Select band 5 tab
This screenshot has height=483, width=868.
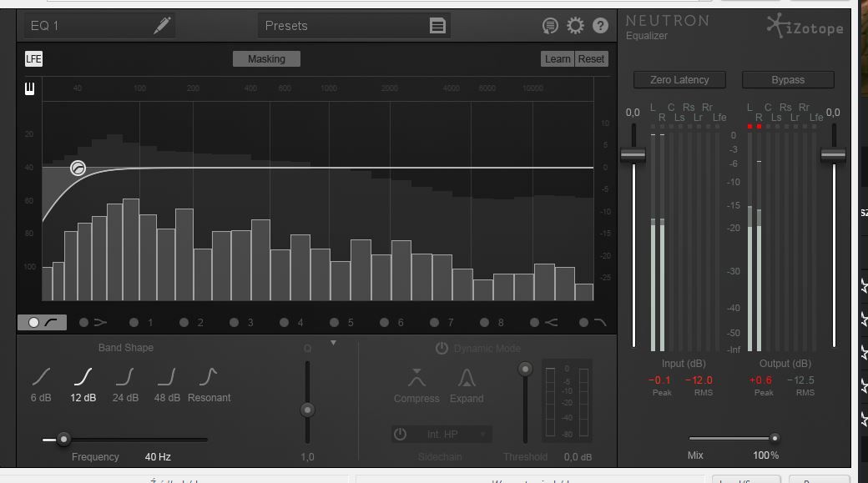pyautogui.click(x=342, y=323)
